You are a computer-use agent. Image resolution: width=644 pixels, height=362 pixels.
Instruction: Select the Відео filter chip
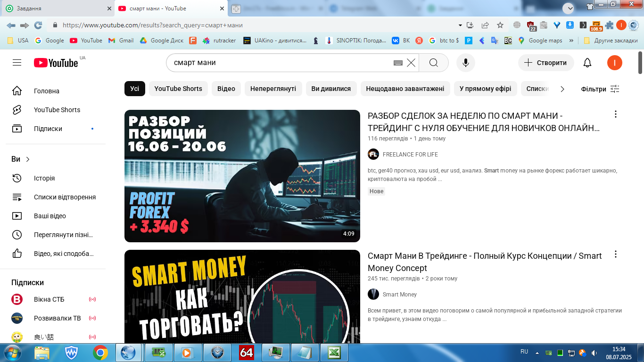[x=226, y=89]
